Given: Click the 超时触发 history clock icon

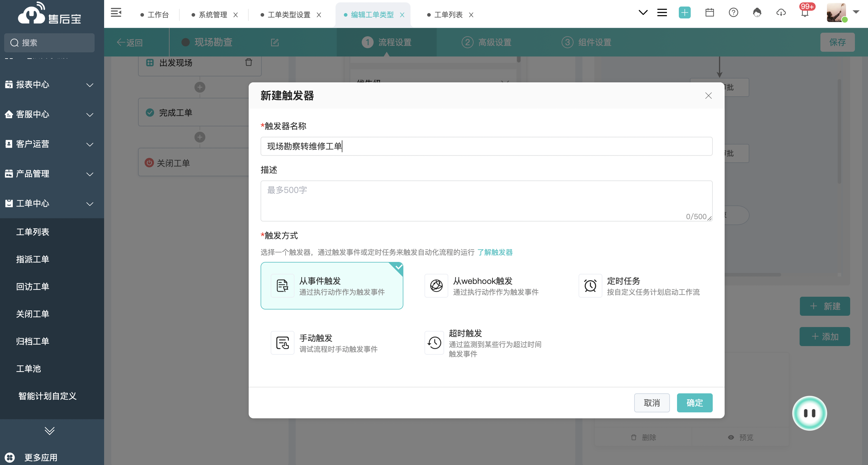Looking at the screenshot, I should 434,343.
